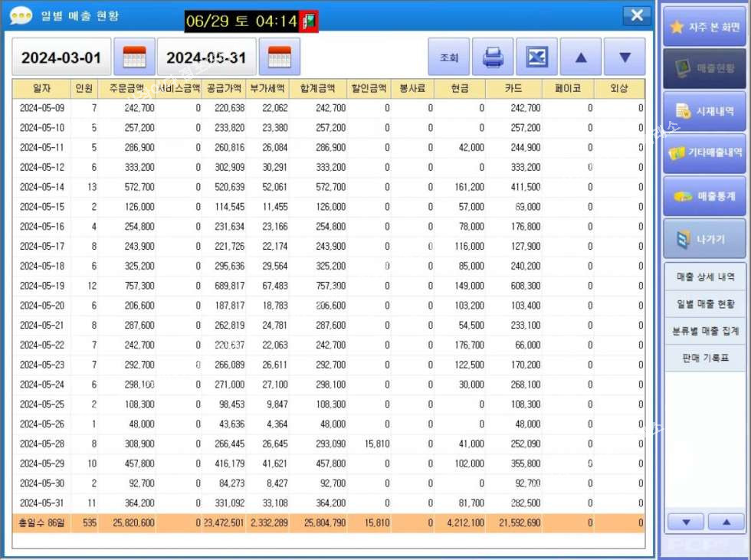This screenshot has width=751, height=560.
Task: Select the row dated 2024-05-31
Action: 329,503
